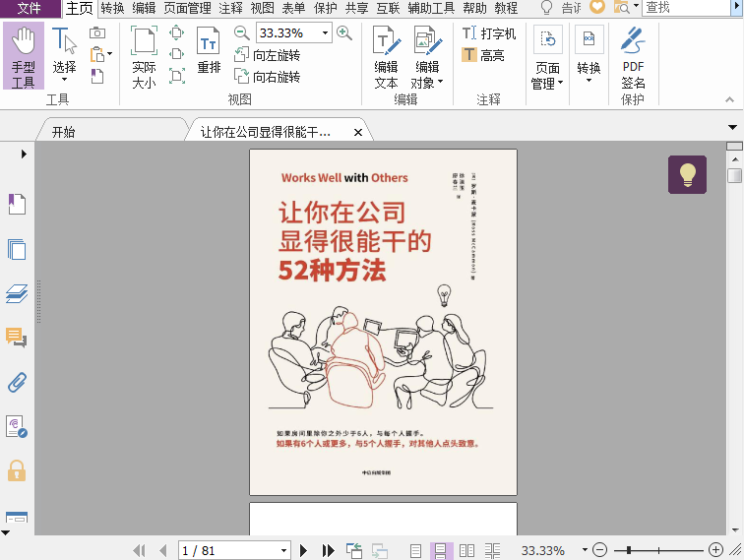Open the Layers panel in sidebar
This screenshot has height=560, width=744.
click(x=17, y=293)
